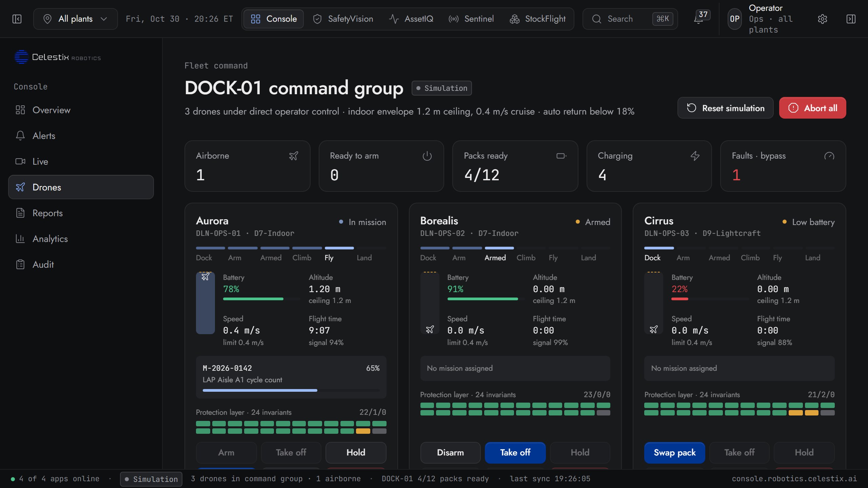Screen dimensions: 868x488
Task: Select Drones in the sidebar
Action: (x=81, y=187)
